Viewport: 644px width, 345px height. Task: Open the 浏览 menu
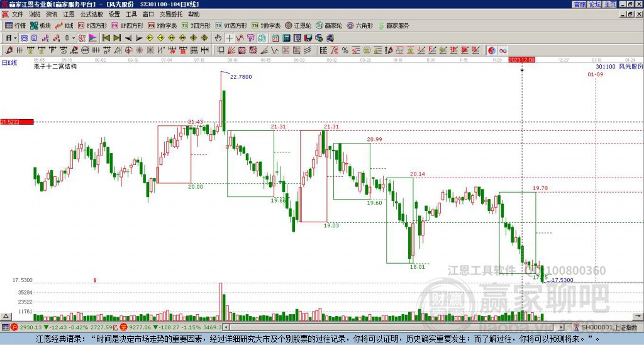[x=35, y=14]
